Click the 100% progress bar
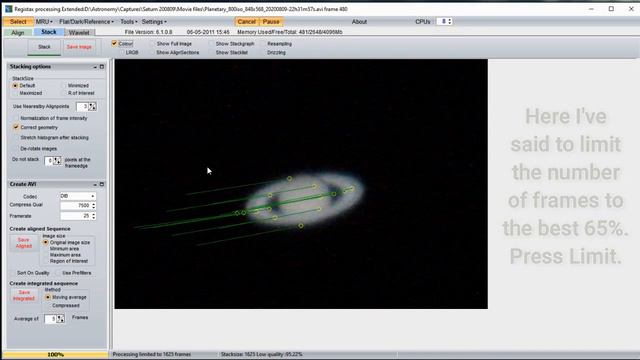640x360 pixels. 56,355
